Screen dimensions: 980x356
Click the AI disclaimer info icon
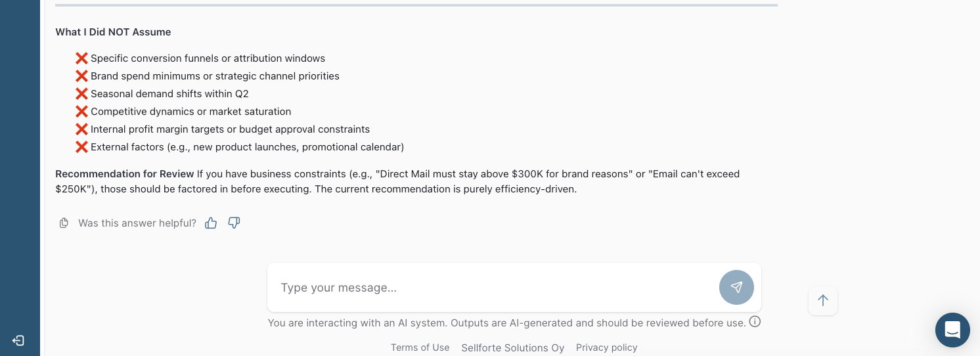pos(755,322)
